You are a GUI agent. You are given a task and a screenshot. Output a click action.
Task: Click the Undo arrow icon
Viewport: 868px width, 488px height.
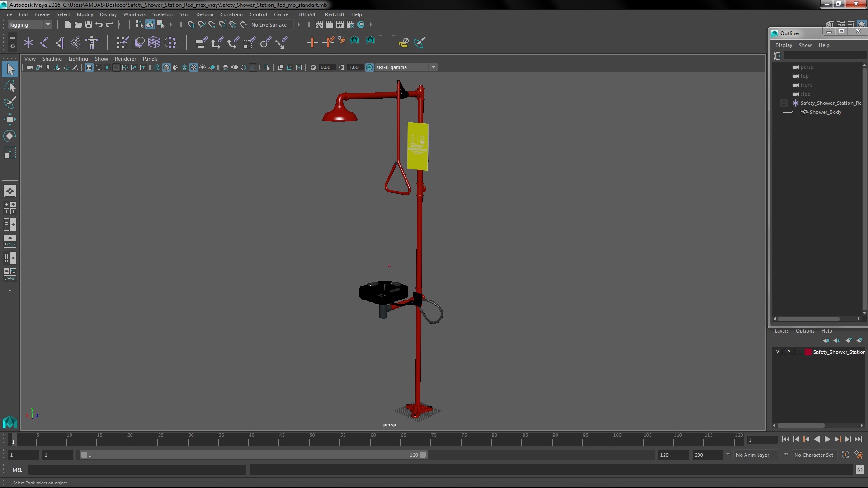(x=99, y=24)
